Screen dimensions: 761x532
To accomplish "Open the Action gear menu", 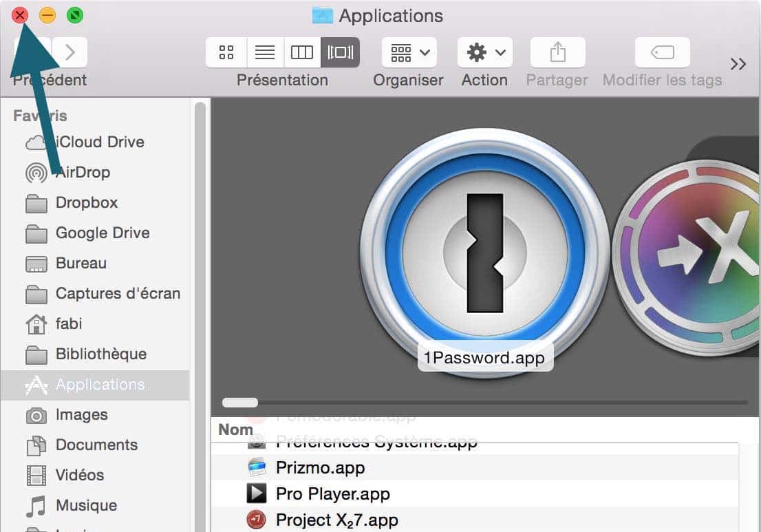I will point(485,52).
